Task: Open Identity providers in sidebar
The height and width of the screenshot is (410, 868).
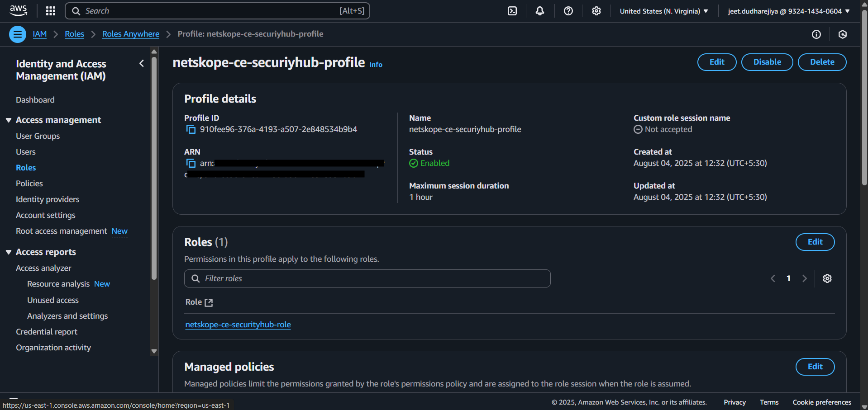Action: [x=48, y=199]
